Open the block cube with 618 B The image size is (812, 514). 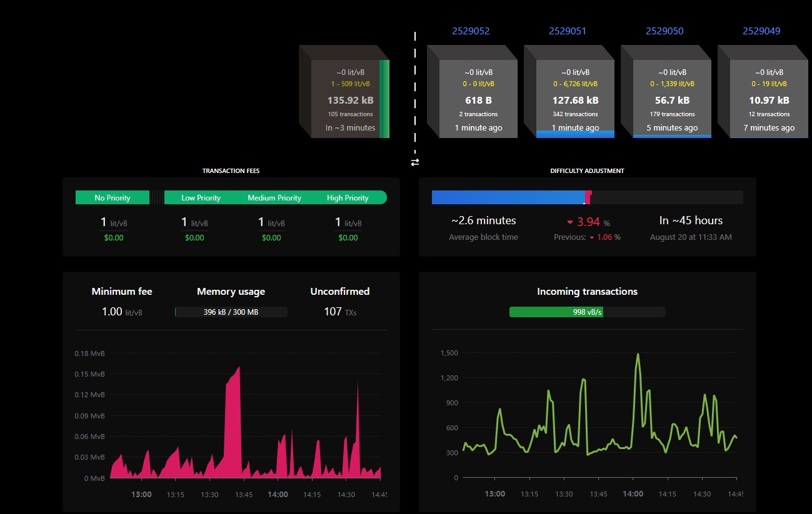473,91
